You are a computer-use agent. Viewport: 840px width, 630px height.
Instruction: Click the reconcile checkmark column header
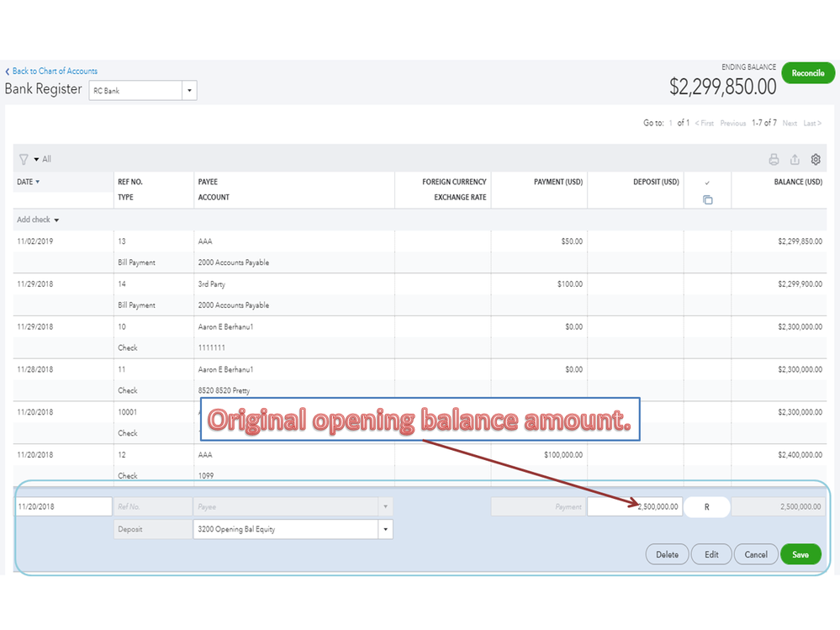click(707, 183)
